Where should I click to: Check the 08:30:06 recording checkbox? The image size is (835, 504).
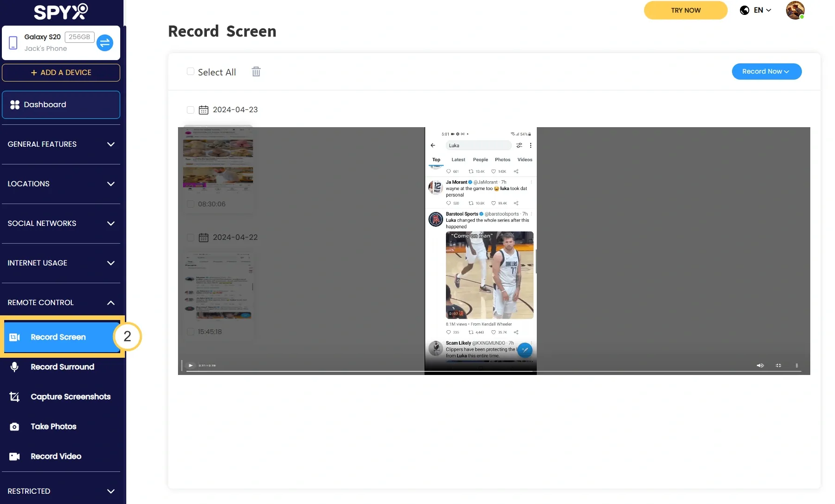click(191, 204)
